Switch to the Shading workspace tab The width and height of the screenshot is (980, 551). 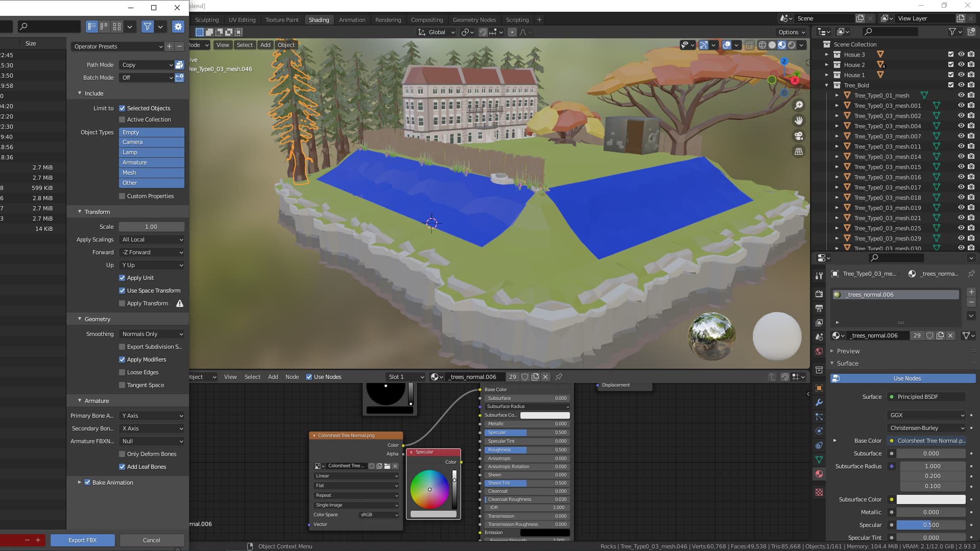[319, 20]
